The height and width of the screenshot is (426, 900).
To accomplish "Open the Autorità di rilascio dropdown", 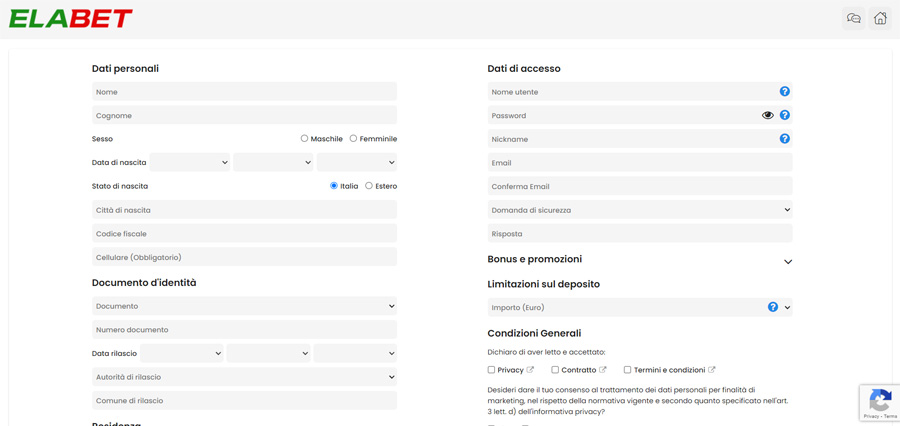I will (245, 377).
